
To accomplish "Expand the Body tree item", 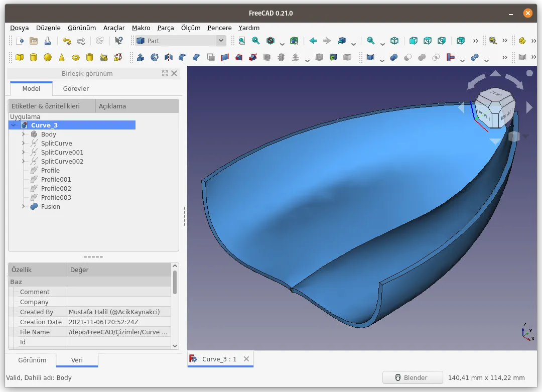I will click(x=23, y=134).
